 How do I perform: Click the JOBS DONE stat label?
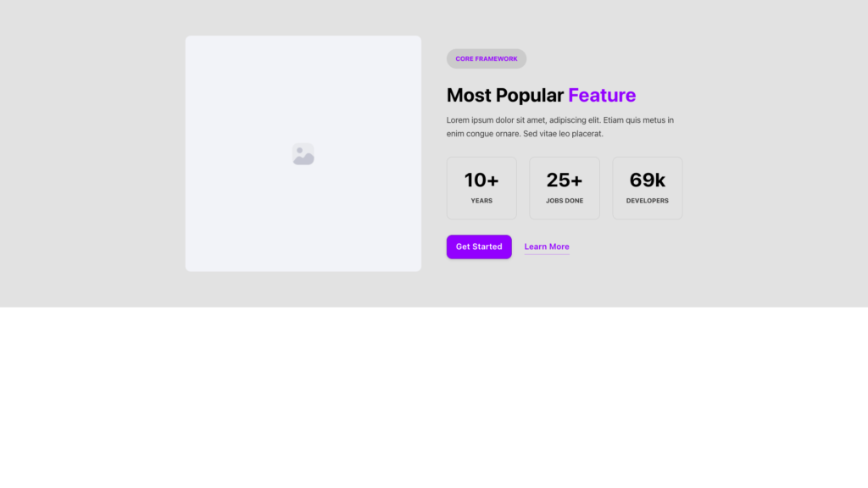pyautogui.click(x=565, y=201)
